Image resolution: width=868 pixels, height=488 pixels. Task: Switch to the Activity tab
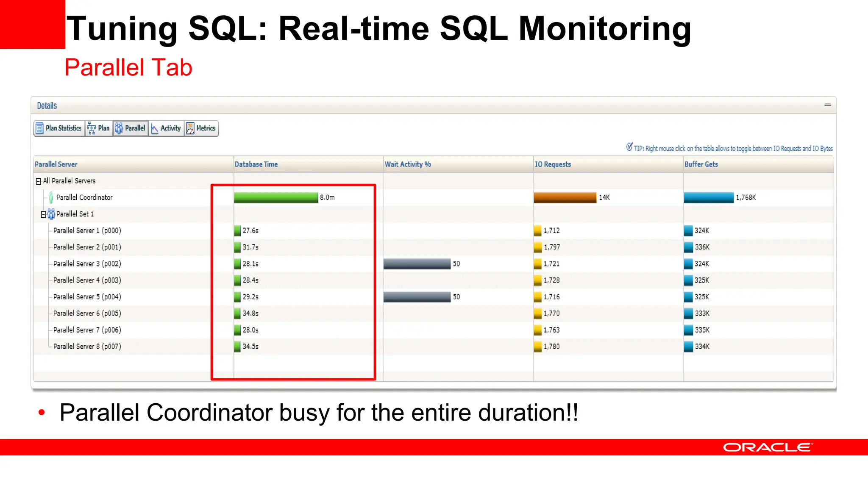pyautogui.click(x=170, y=128)
